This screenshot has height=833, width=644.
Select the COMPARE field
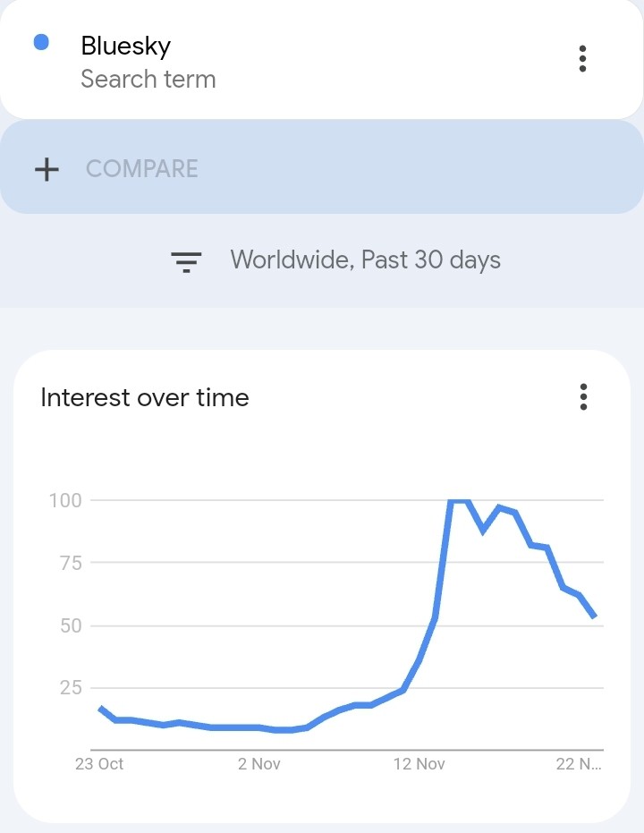[322, 166]
